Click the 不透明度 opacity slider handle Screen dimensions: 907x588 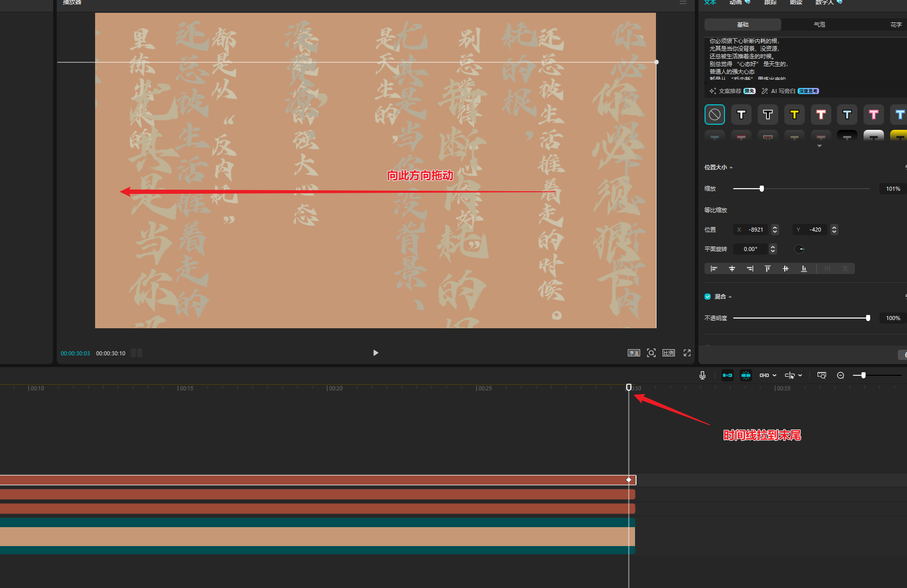[x=868, y=318]
